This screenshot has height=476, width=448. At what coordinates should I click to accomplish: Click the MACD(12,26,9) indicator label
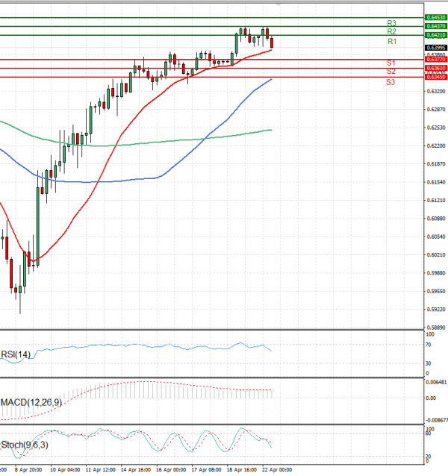31,403
